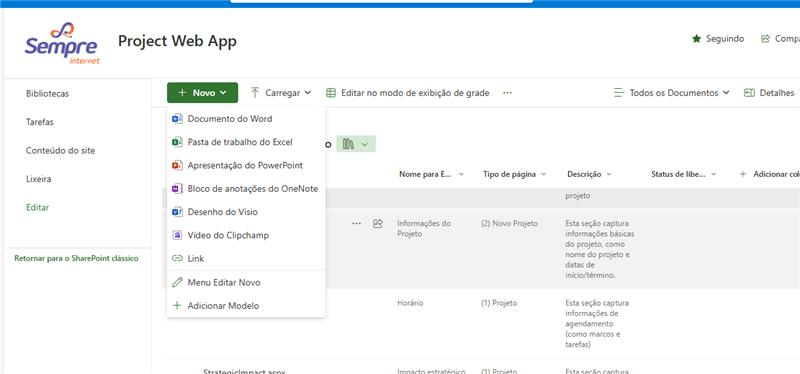This screenshot has width=800, height=374.
Task: Click the plus icon for Adicionar coluna
Action: coord(743,174)
